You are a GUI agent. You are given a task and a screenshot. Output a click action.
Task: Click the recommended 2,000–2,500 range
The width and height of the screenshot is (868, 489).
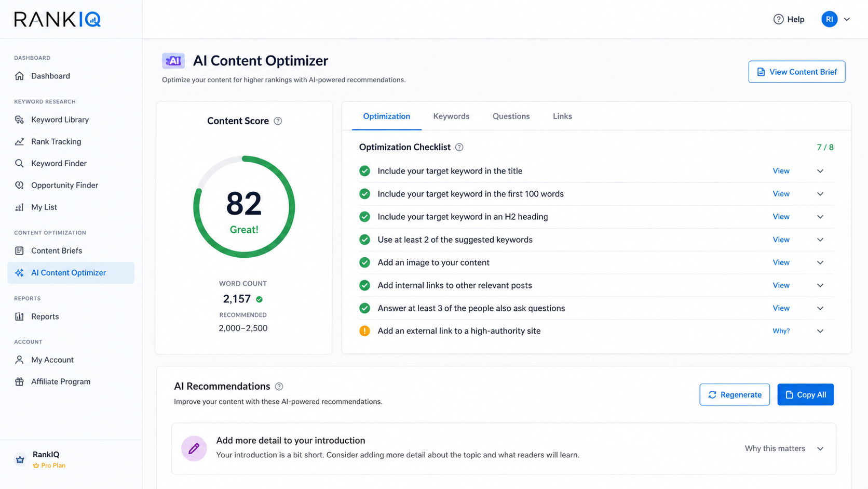[243, 328]
